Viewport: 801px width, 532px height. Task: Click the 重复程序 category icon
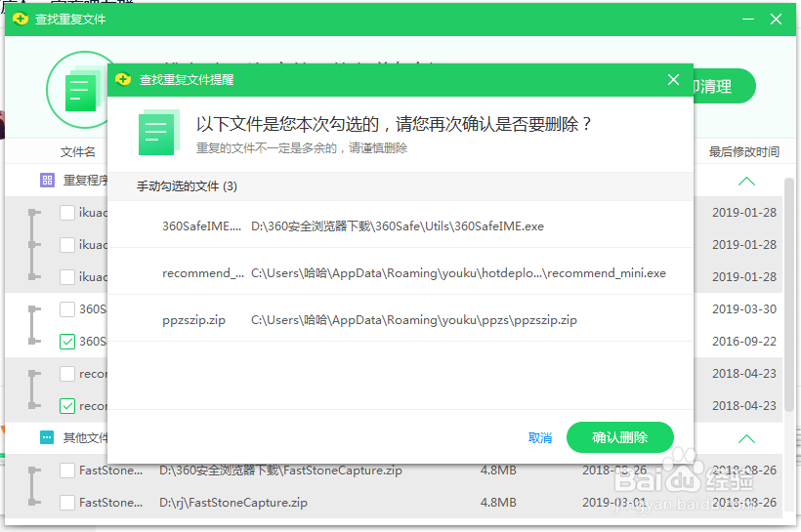pos(48,180)
